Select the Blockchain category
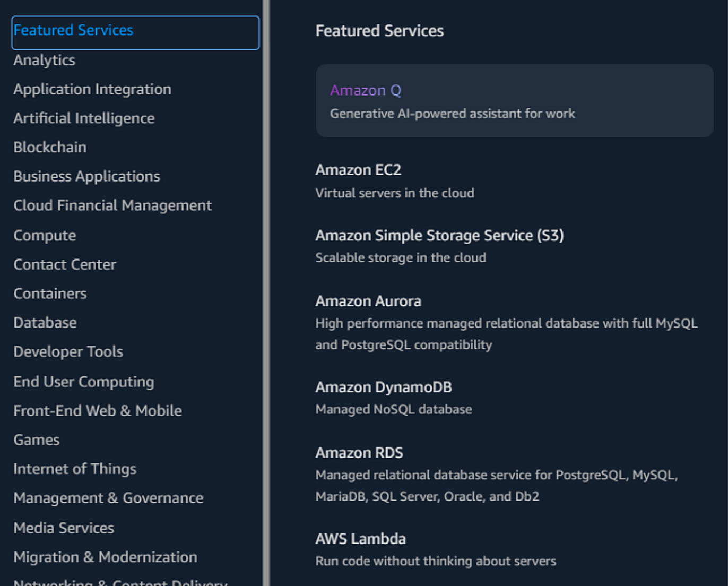Viewport: 728px width, 586px height. point(50,147)
